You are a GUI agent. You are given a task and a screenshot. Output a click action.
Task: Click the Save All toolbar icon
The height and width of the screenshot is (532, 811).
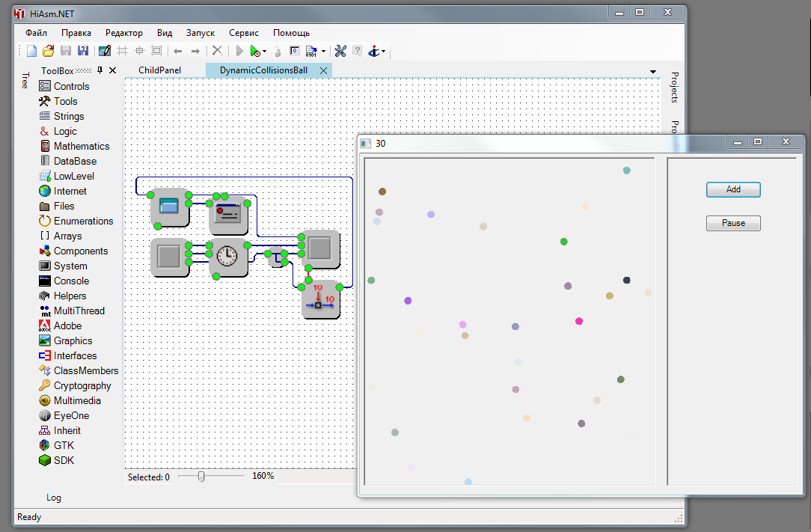click(x=83, y=51)
